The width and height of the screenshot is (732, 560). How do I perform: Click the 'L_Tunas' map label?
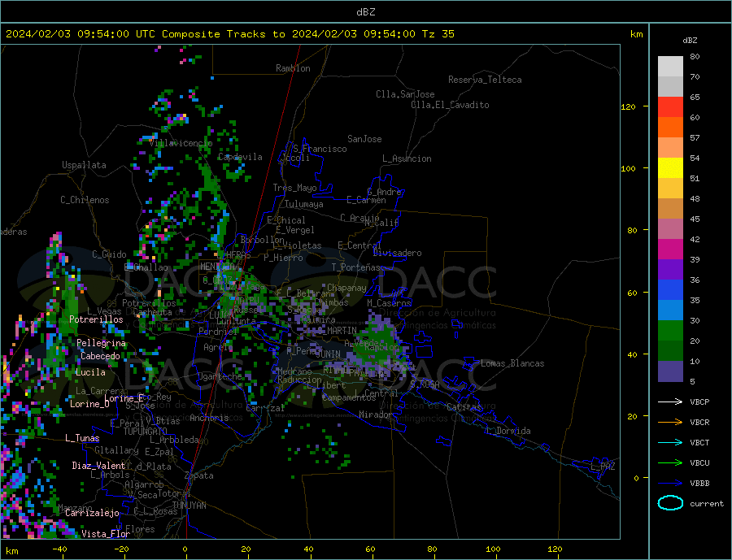[x=82, y=438]
